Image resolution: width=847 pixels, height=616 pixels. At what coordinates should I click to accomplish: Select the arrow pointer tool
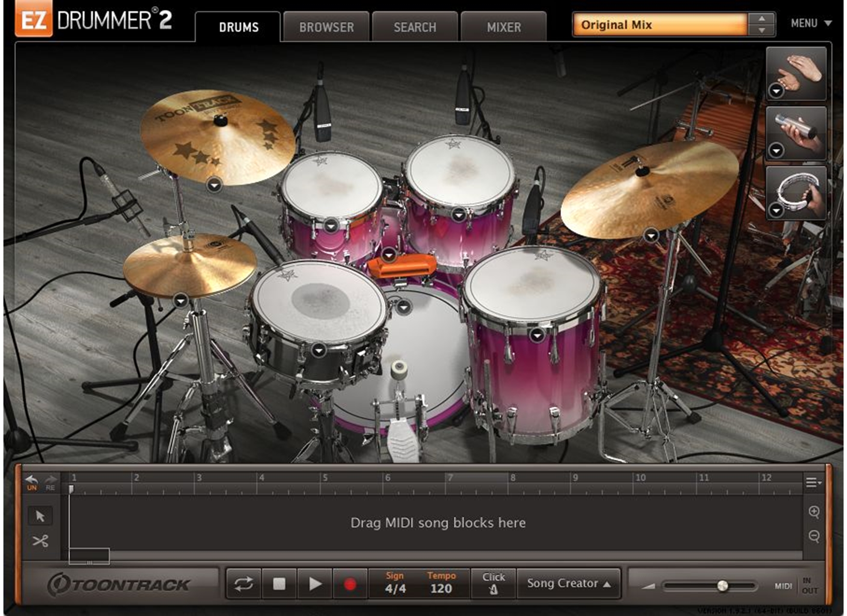coord(40,516)
